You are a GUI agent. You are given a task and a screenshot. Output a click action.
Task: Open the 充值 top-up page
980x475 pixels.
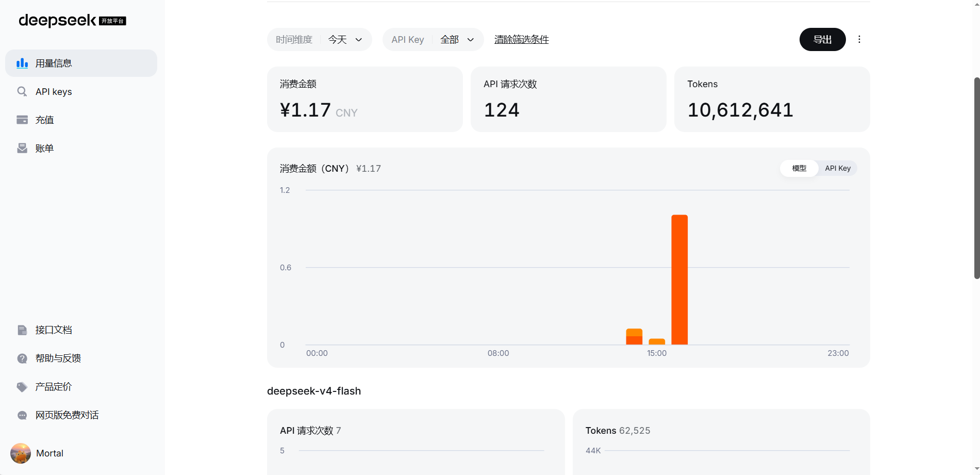[81, 120]
